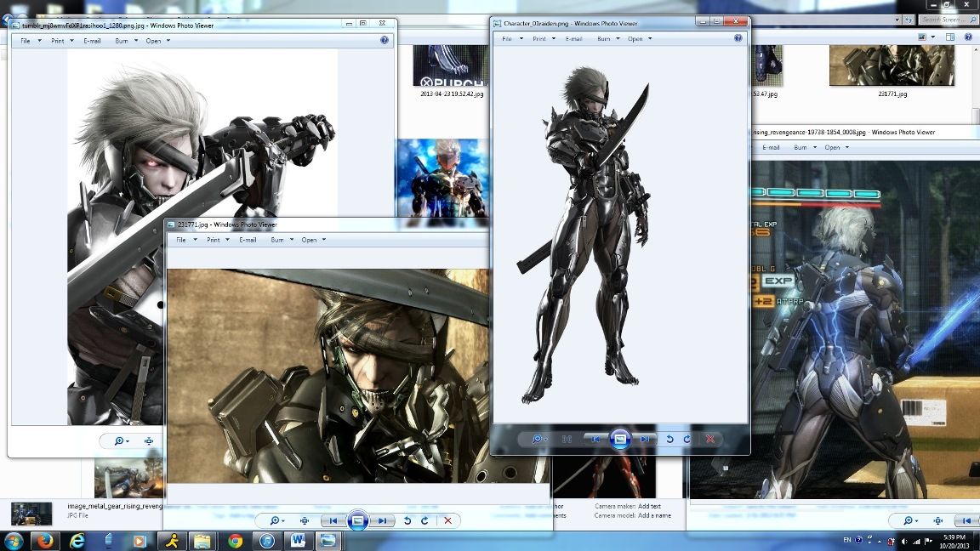Open Windows Explorer folder taskbar icon
Screen dimensions: 980x551
pyautogui.click(x=202, y=541)
